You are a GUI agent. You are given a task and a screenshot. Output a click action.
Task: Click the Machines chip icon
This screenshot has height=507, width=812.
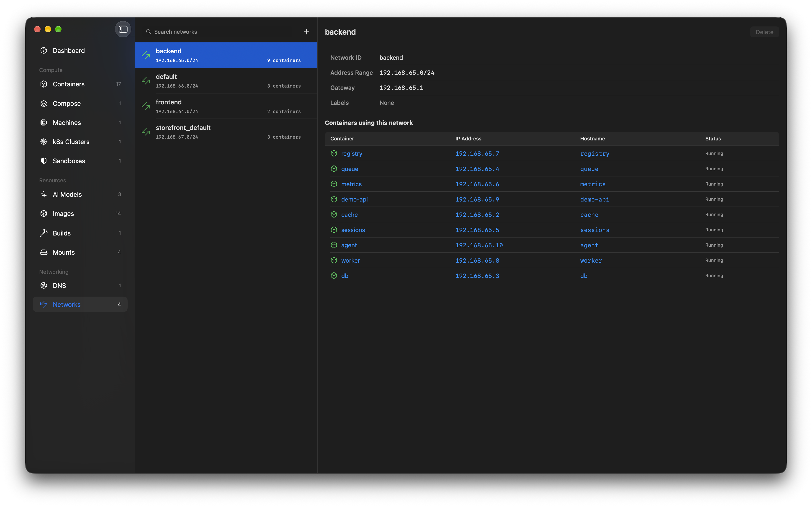(x=44, y=123)
